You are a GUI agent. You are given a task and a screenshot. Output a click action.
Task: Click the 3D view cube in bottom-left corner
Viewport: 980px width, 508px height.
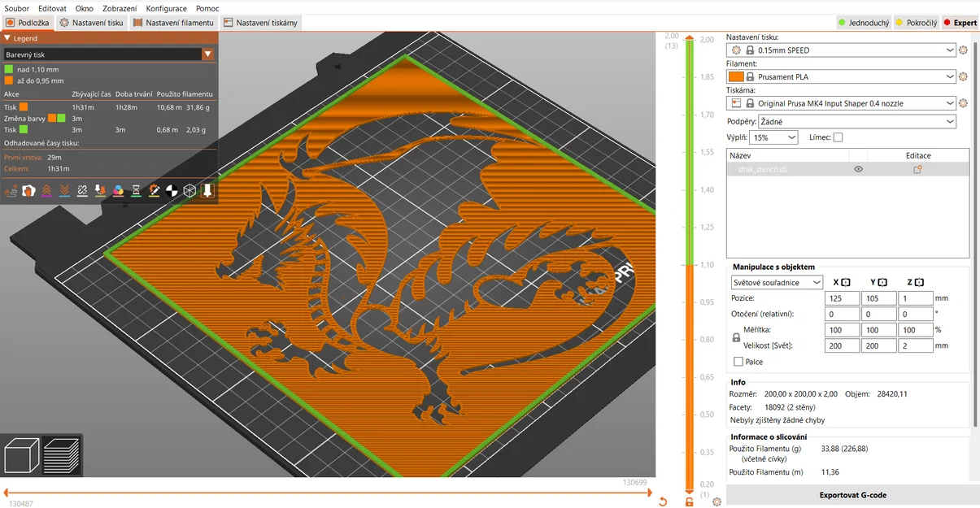[x=20, y=455]
